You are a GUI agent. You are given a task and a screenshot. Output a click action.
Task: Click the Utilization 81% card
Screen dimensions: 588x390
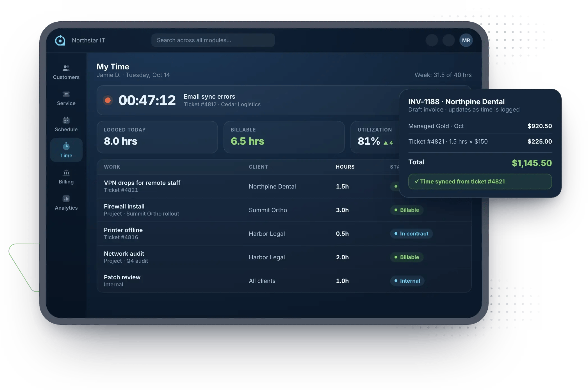pos(375,137)
